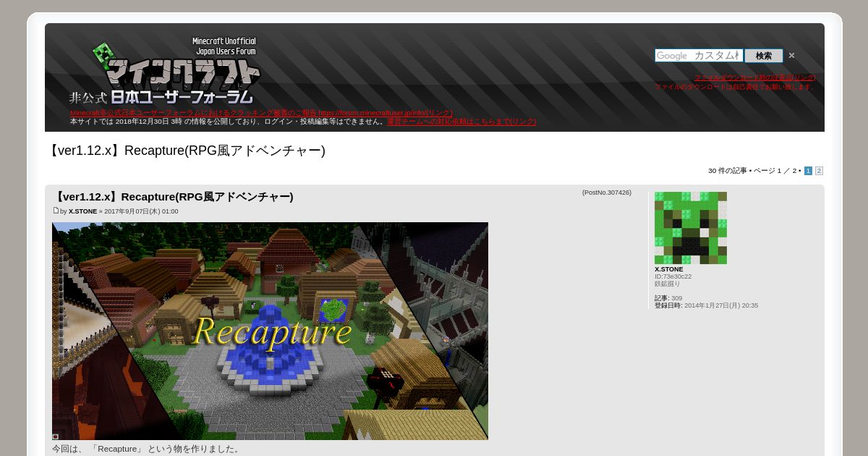The height and width of the screenshot is (456, 868).
Task: Click the 記事: 309 post count
Action: pyautogui.click(x=668, y=298)
